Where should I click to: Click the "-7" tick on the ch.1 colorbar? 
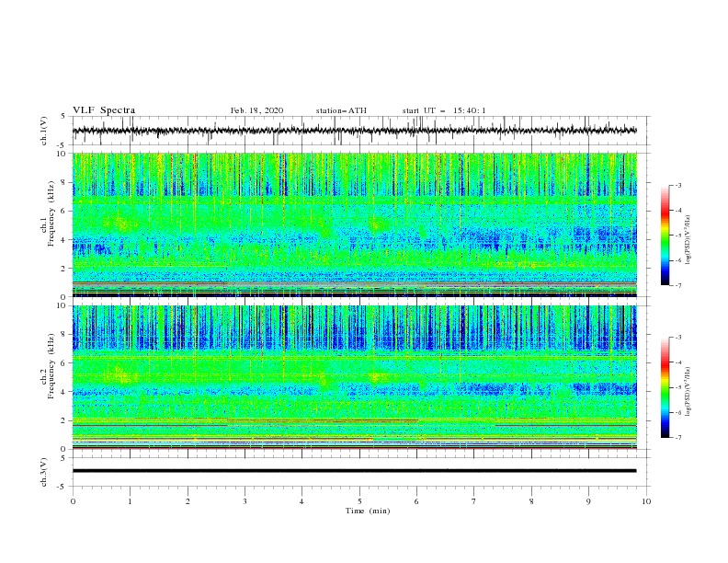pyautogui.click(x=677, y=285)
